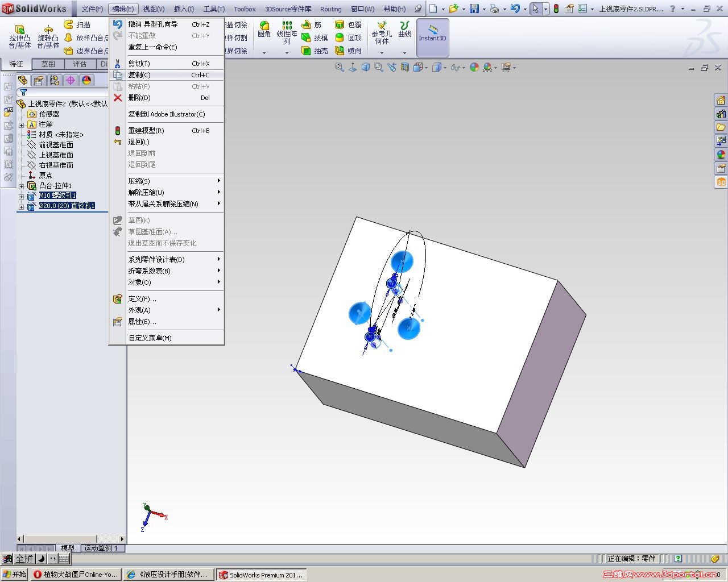Open the 压缩(S) submenu
Screen dimensions: 728x582
167,181
